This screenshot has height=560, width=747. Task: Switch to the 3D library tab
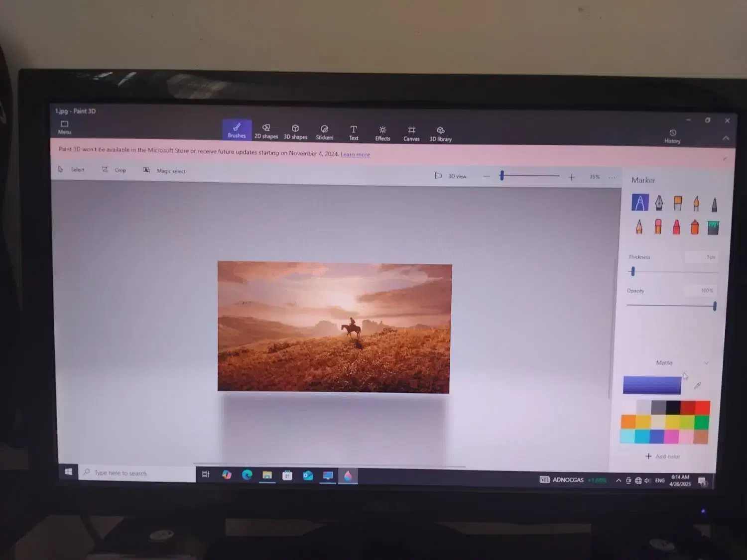pyautogui.click(x=441, y=134)
